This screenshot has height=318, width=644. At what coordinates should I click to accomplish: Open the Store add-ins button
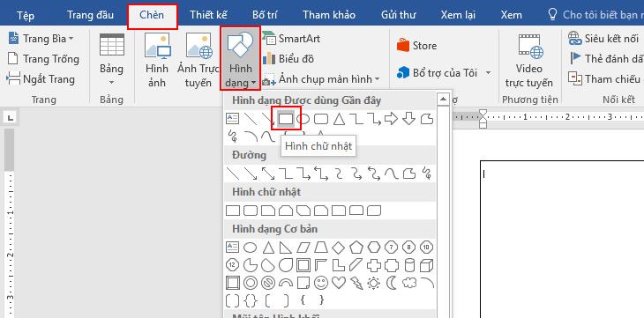click(x=416, y=46)
